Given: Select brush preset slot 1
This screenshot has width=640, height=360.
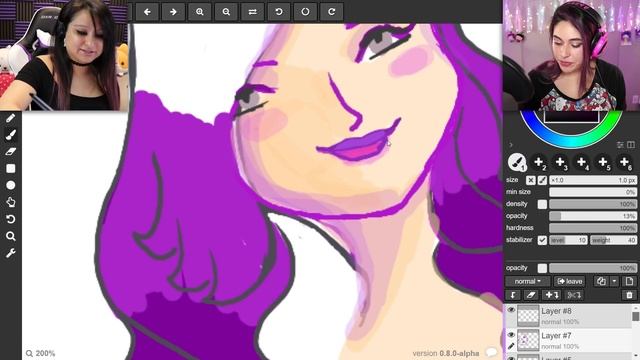Looking at the screenshot, I should click(x=517, y=162).
